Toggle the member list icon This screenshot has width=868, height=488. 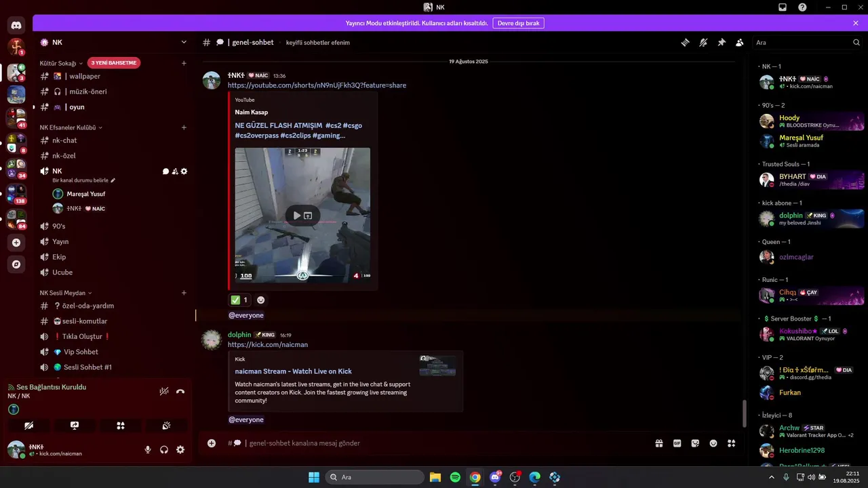pos(739,42)
